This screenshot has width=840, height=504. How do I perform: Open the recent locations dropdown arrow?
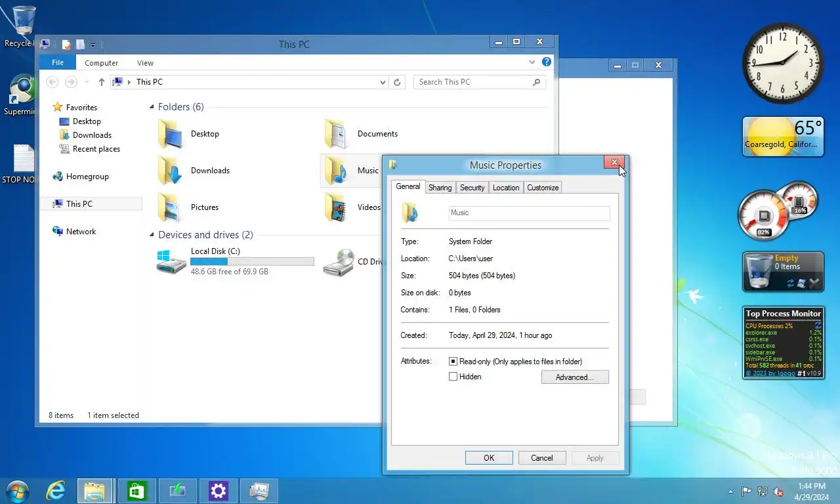(x=87, y=82)
